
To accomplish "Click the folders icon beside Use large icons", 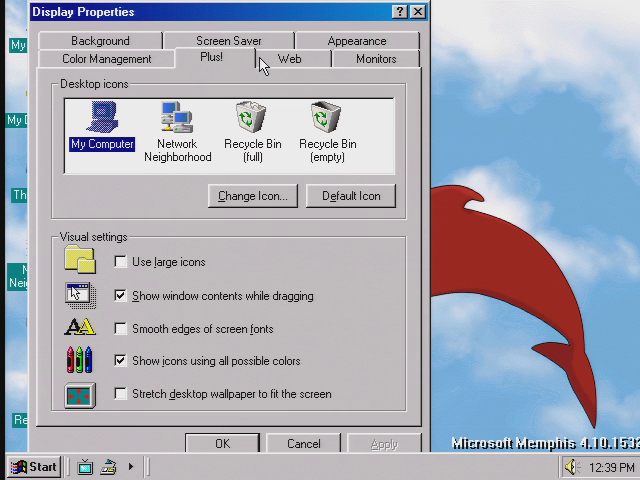I will [80, 259].
